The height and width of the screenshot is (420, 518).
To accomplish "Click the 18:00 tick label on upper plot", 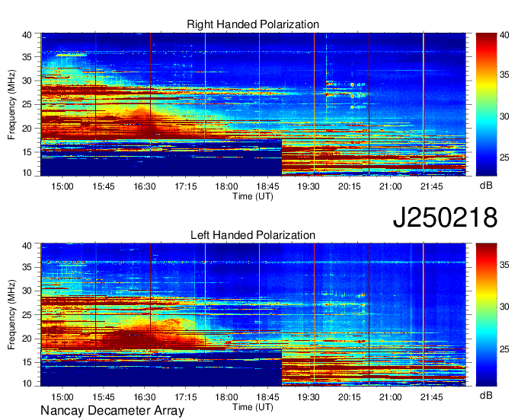I will coord(227,186).
